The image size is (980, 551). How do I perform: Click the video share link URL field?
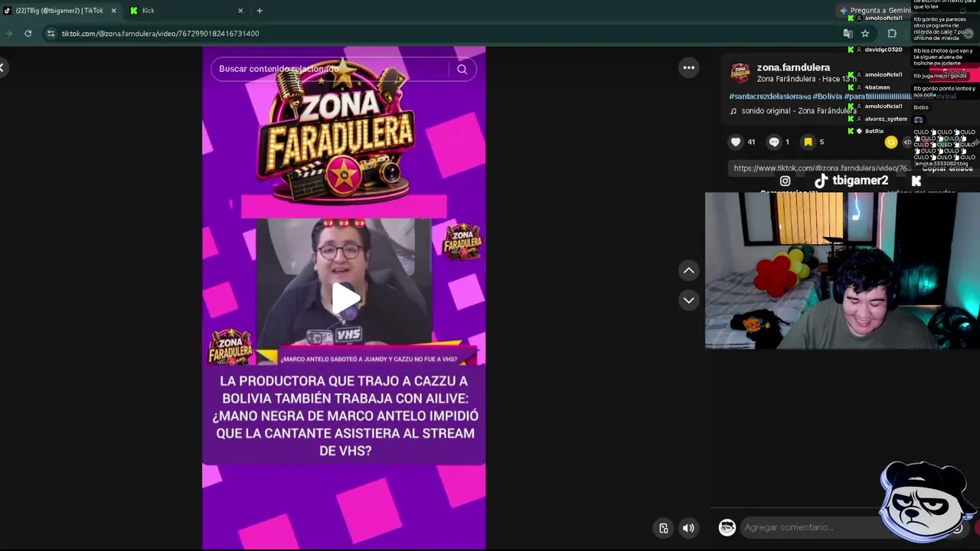click(x=822, y=168)
